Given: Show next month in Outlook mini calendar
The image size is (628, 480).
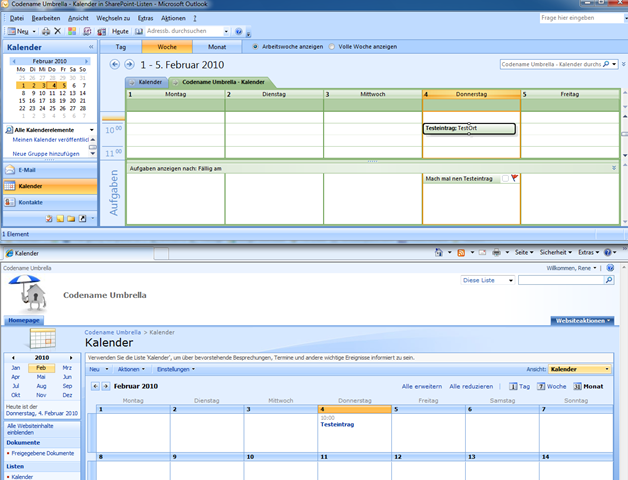Looking at the screenshot, I should pyautogui.click(x=86, y=61).
